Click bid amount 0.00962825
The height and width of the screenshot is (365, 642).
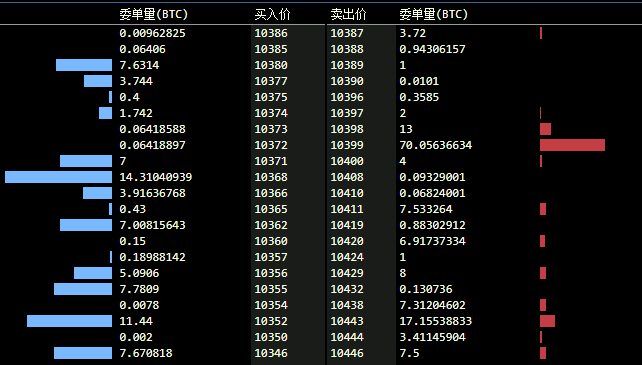(x=152, y=33)
